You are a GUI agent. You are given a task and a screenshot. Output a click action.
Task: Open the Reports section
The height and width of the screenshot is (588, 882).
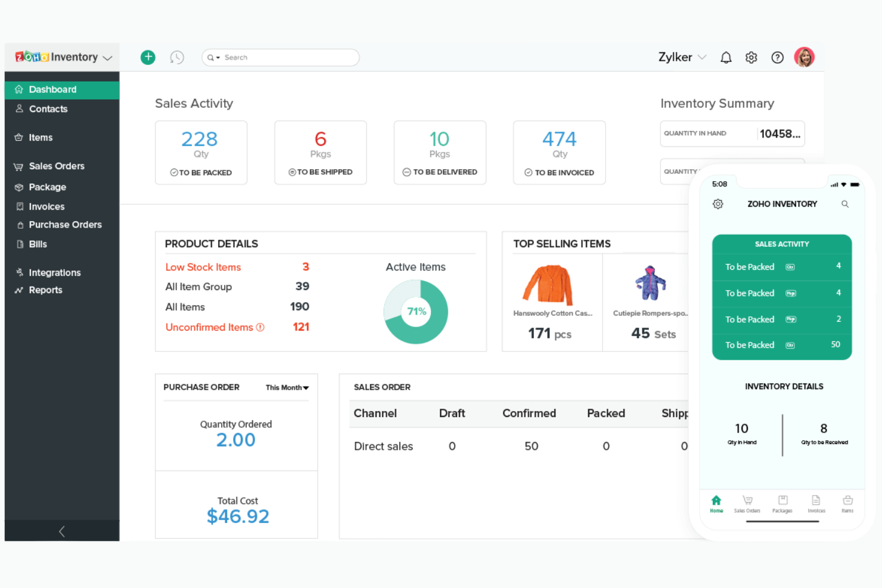(x=45, y=290)
